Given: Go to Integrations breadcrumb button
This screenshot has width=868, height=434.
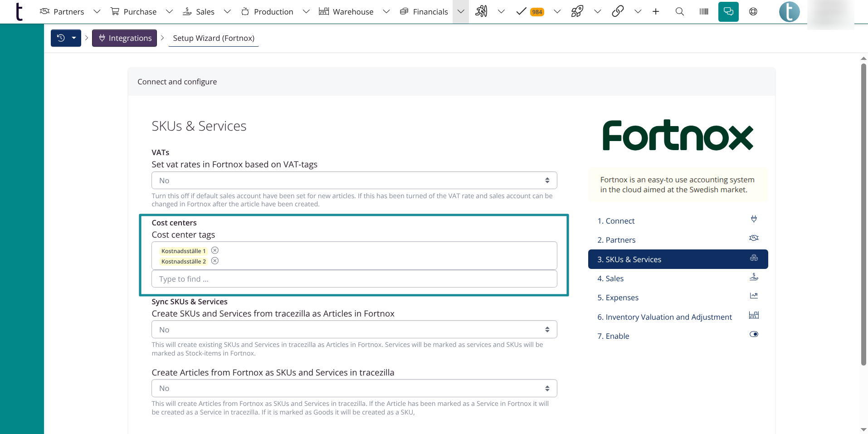Looking at the screenshot, I should [125, 38].
